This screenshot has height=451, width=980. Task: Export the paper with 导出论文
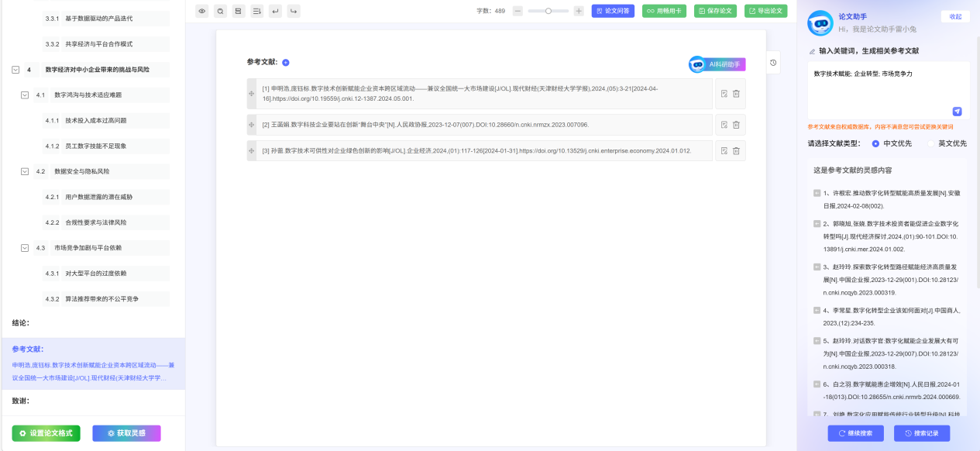coord(765,11)
